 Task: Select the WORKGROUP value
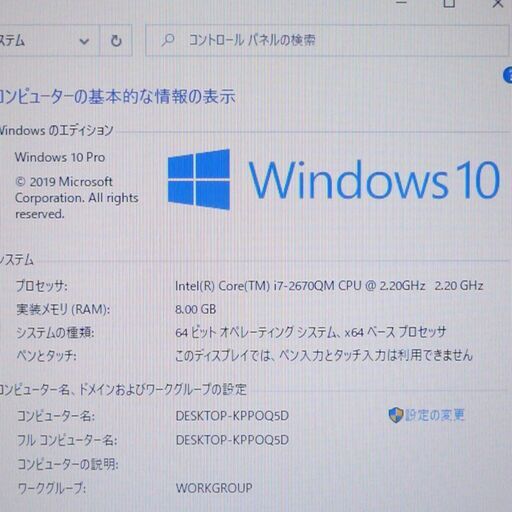click(x=214, y=488)
